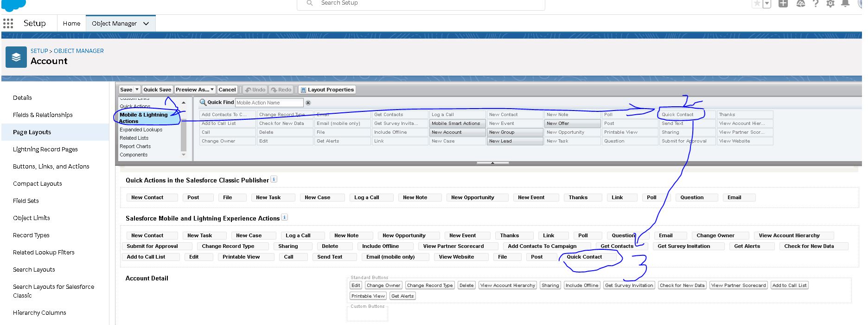
Task: Select Mobile Smart Actions in the palette
Action: tap(458, 123)
